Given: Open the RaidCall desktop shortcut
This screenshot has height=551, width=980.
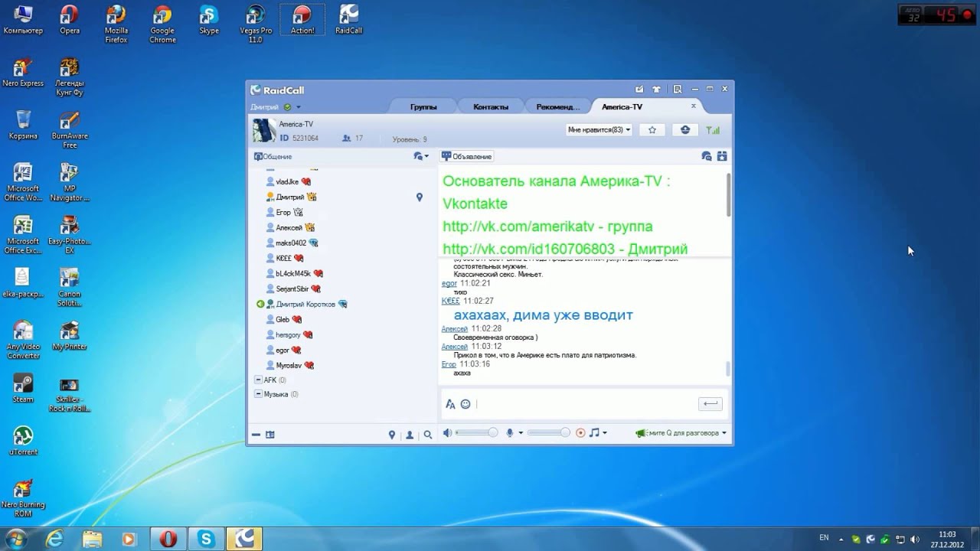Looking at the screenshot, I should point(348,20).
